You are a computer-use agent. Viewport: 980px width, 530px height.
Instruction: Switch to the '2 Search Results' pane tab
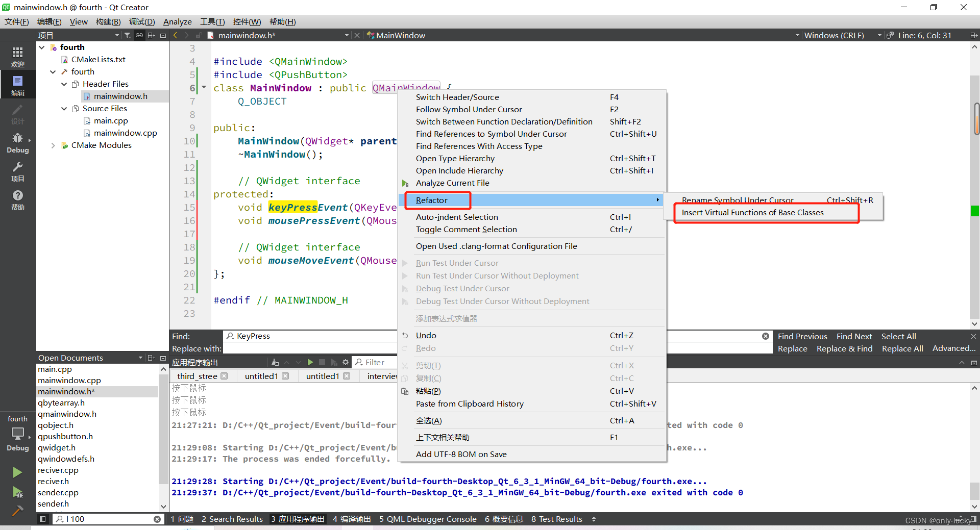tap(232, 519)
